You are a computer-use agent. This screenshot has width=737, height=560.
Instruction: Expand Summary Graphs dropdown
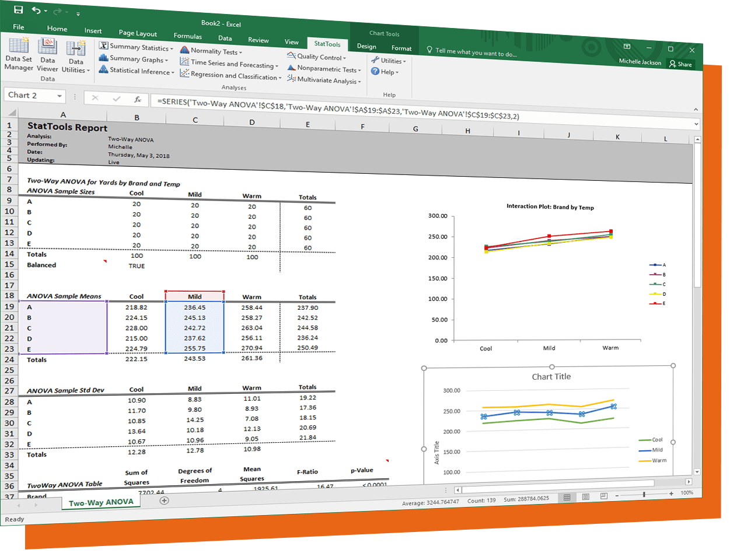pos(134,58)
